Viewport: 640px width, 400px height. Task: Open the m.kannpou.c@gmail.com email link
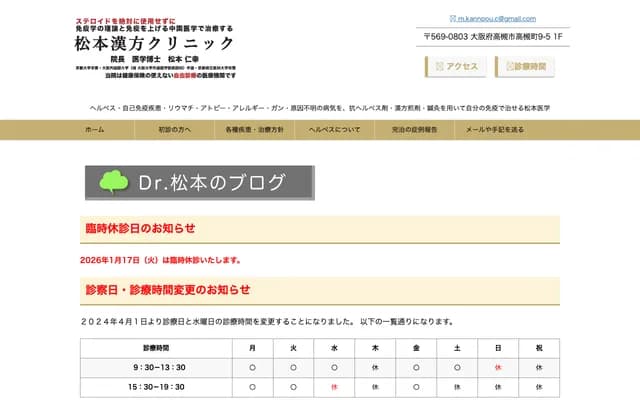point(497,19)
